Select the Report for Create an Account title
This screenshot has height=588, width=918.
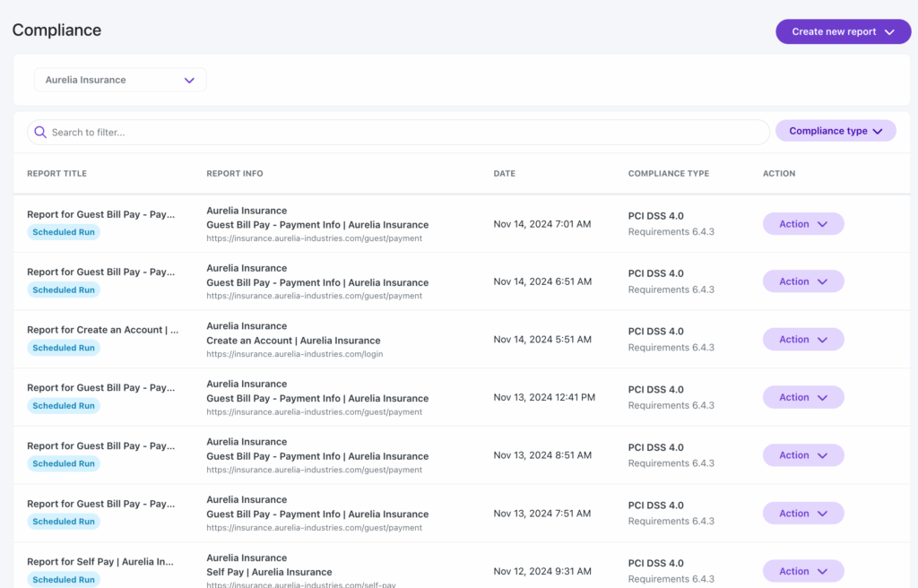tap(102, 330)
